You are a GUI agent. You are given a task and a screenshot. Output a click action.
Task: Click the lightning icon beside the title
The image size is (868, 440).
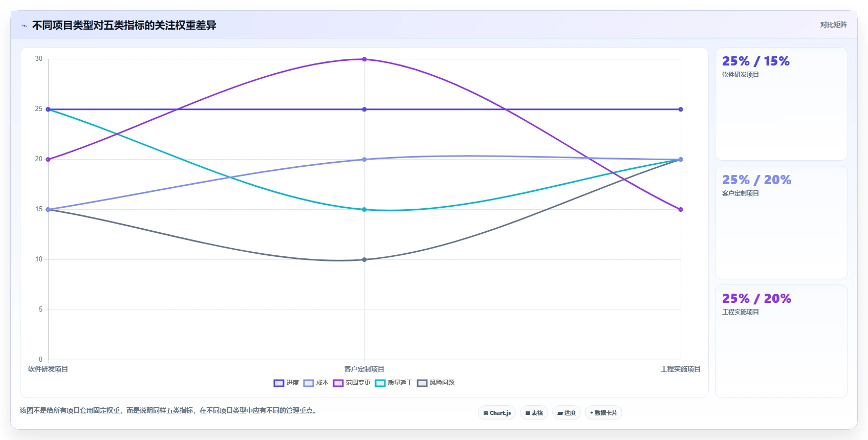24,26
